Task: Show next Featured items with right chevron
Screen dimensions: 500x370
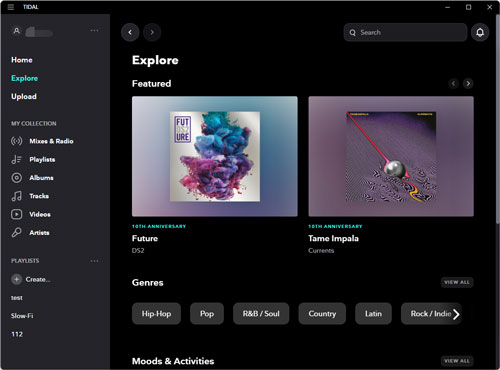Action: coord(468,83)
